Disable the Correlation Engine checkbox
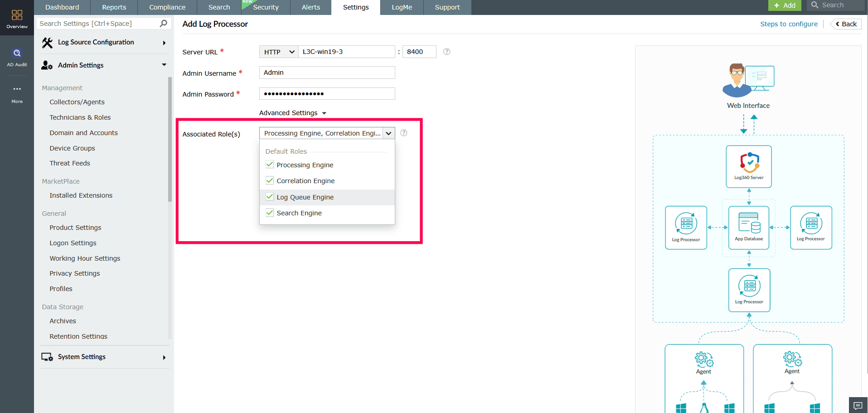 tap(270, 180)
